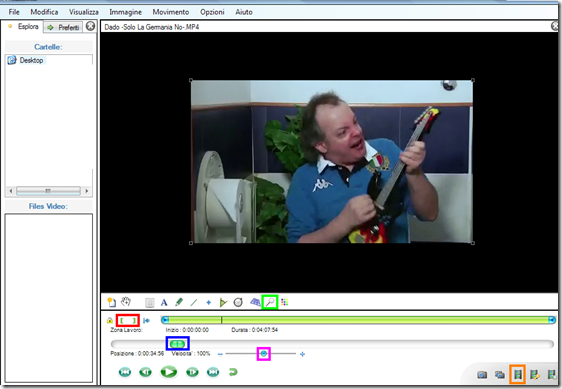Viewport: 562px width, 389px height.
Task: Open the Movimento menu
Action: pos(171,12)
